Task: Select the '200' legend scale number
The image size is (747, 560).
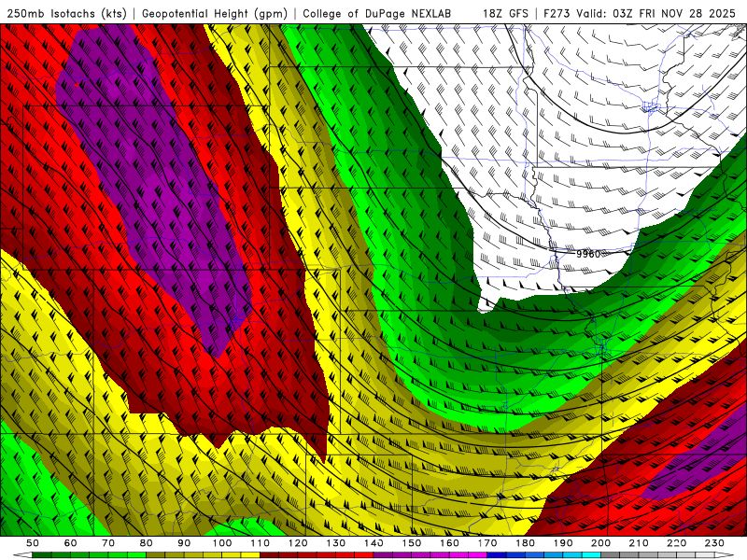Action: (x=600, y=543)
